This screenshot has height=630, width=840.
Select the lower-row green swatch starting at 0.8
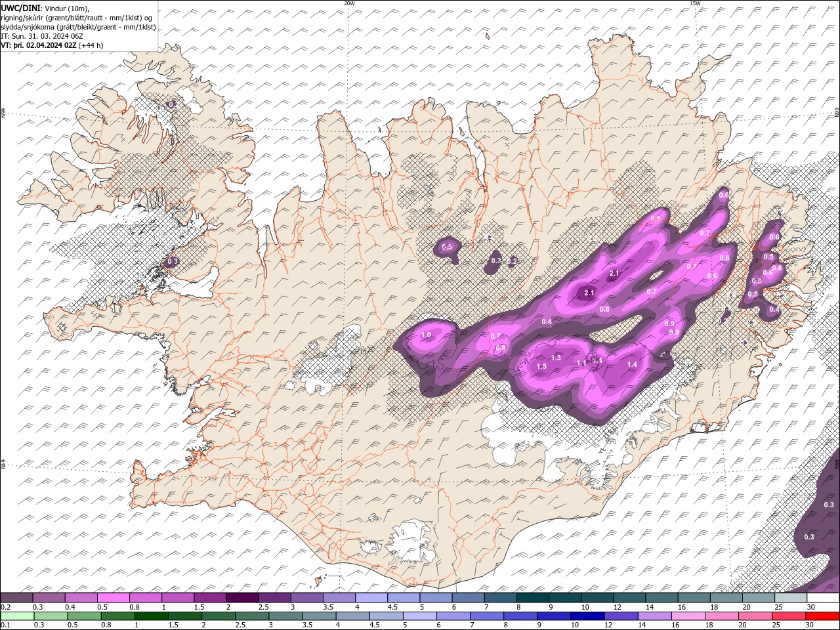[117, 616]
